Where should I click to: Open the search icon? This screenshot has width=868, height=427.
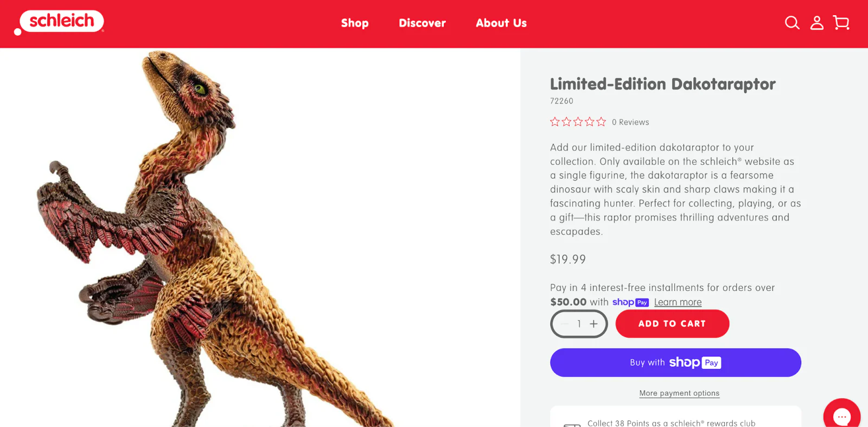(x=792, y=23)
